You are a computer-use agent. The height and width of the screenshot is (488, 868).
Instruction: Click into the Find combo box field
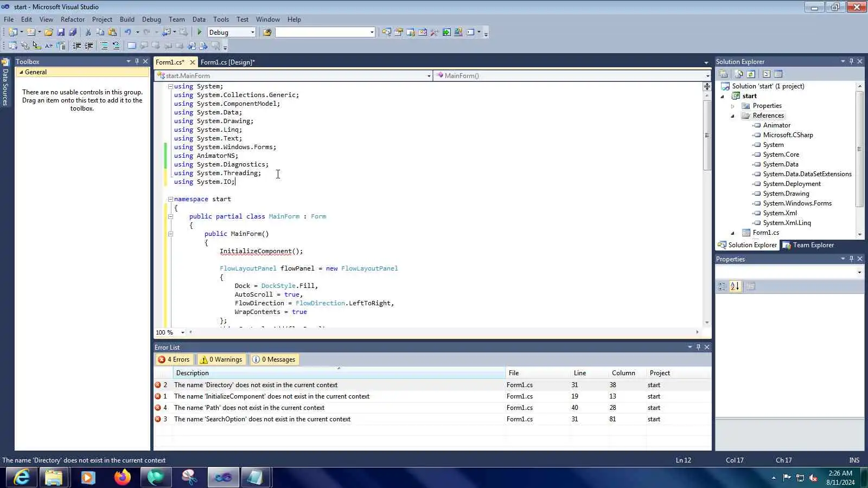[322, 33]
